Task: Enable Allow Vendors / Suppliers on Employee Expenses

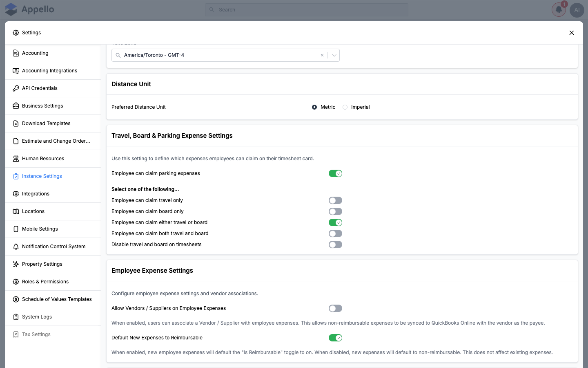Action: (335, 308)
